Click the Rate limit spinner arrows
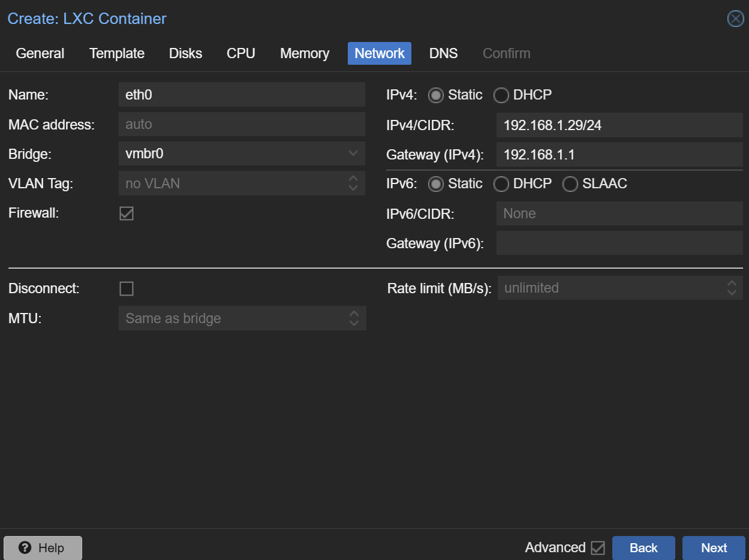This screenshot has height=560, width=749. (x=732, y=288)
